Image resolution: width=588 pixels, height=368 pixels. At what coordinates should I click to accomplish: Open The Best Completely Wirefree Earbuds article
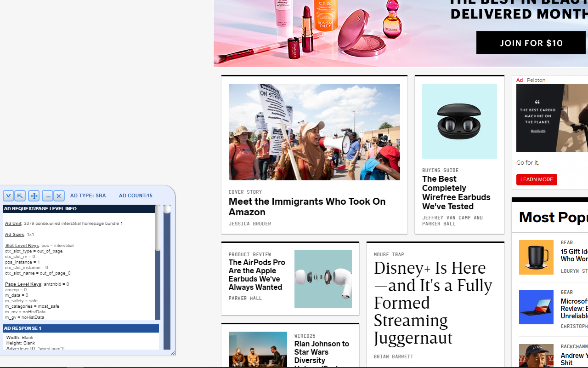click(x=456, y=193)
